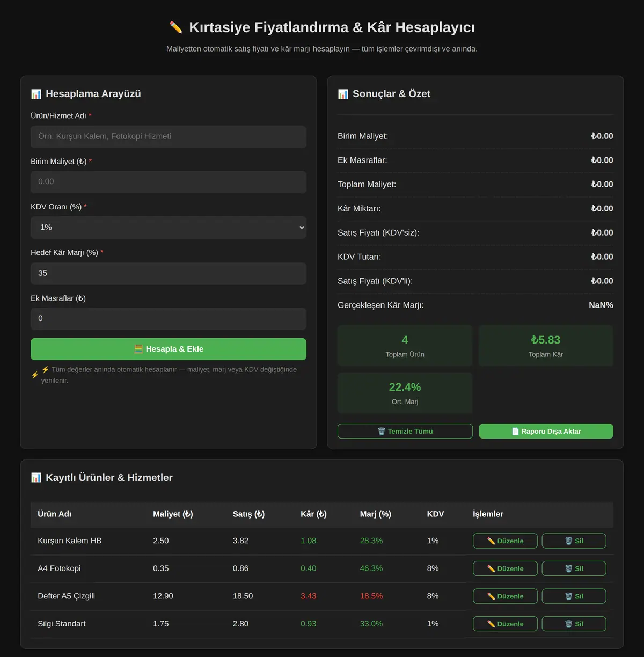
Task: Export the report with Raporu Dışa Aktar
Action: [546, 431]
